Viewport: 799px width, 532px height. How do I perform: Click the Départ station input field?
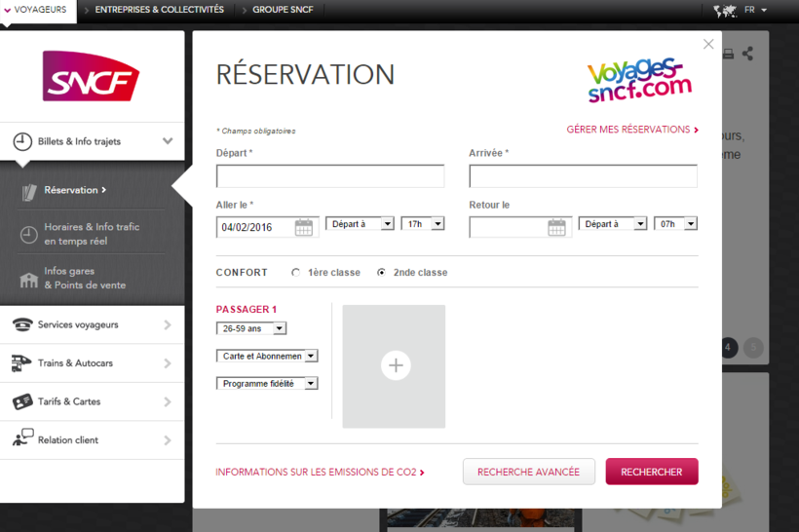point(330,176)
